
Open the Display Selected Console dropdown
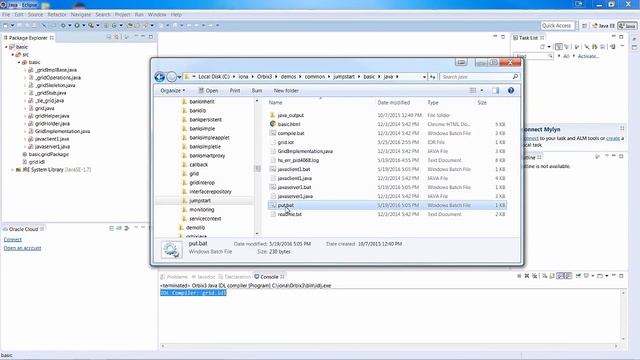[593, 276]
